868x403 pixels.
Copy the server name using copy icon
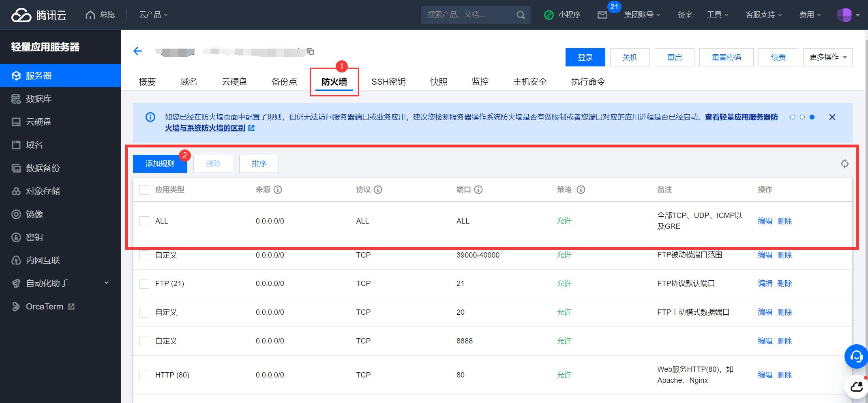pyautogui.click(x=311, y=51)
